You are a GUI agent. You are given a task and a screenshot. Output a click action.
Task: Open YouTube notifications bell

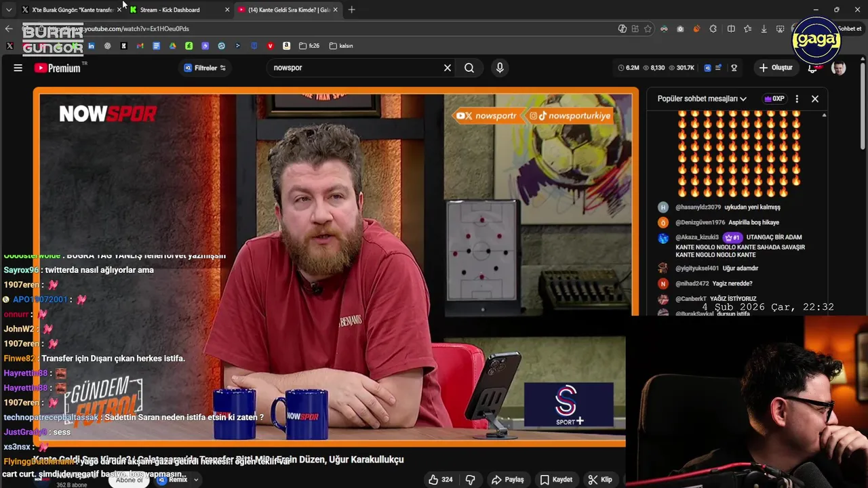tap(812, 68)
